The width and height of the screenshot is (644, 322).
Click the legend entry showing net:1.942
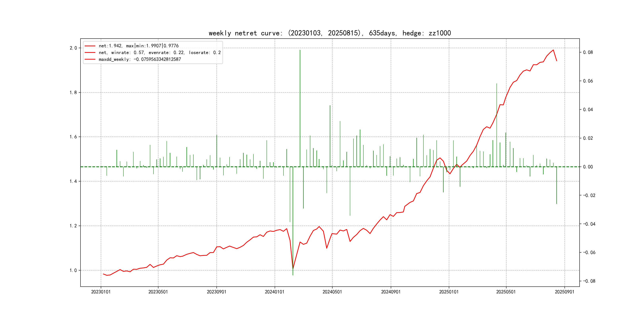click(x=139, y=46)
